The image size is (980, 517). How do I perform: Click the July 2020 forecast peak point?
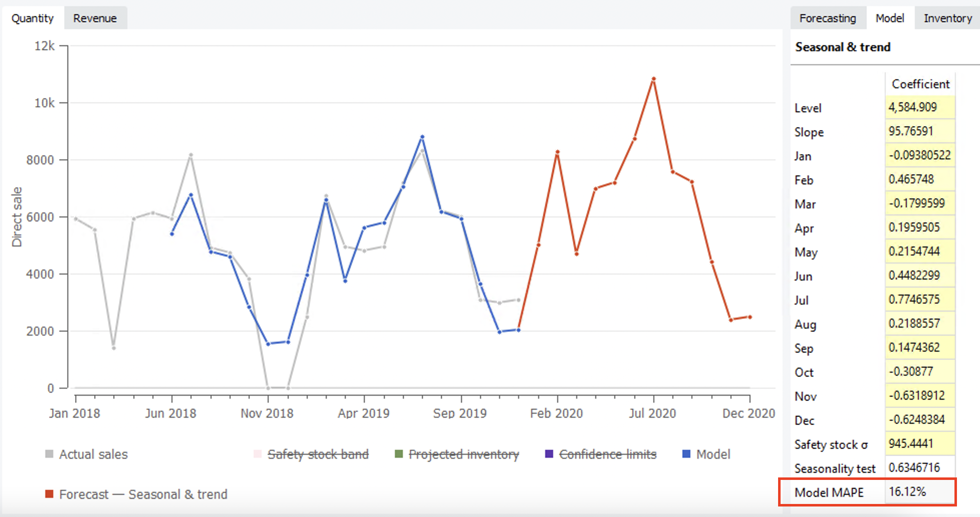click(x=653, y=79)
